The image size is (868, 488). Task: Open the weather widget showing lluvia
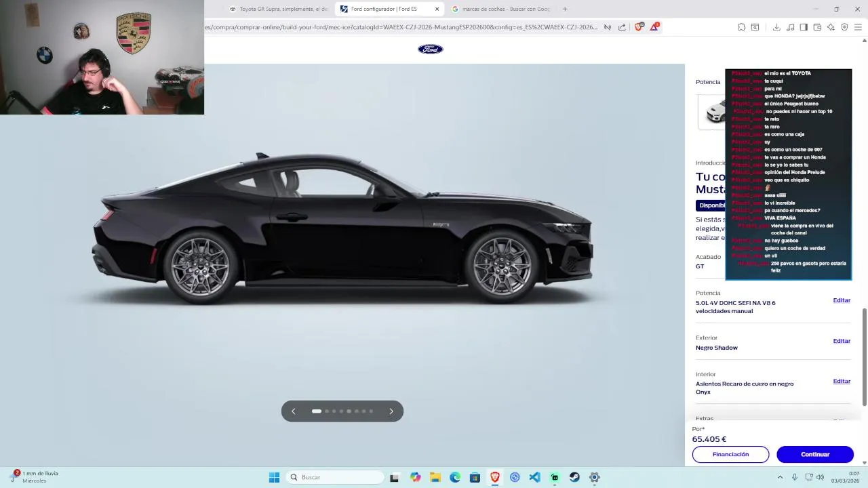(x=35, y=477)
